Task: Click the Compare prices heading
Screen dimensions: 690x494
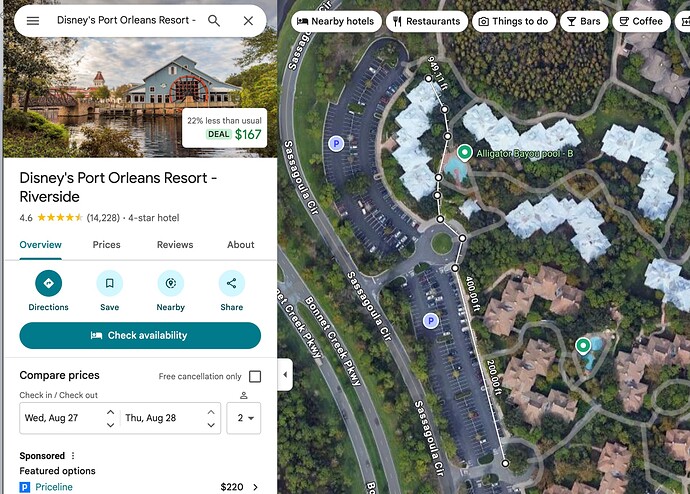Action: (59, 375)
